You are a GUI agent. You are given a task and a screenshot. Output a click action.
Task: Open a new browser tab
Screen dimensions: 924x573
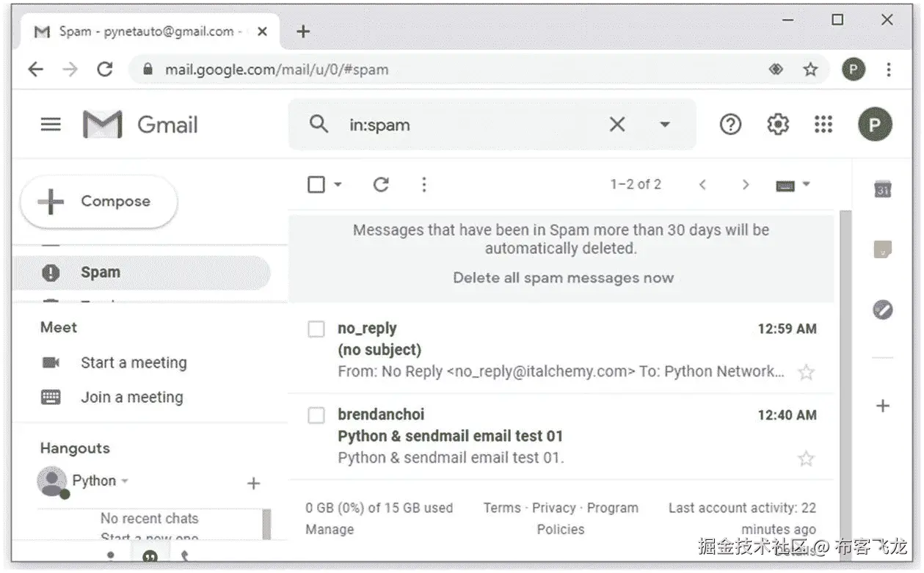(303, 31)
